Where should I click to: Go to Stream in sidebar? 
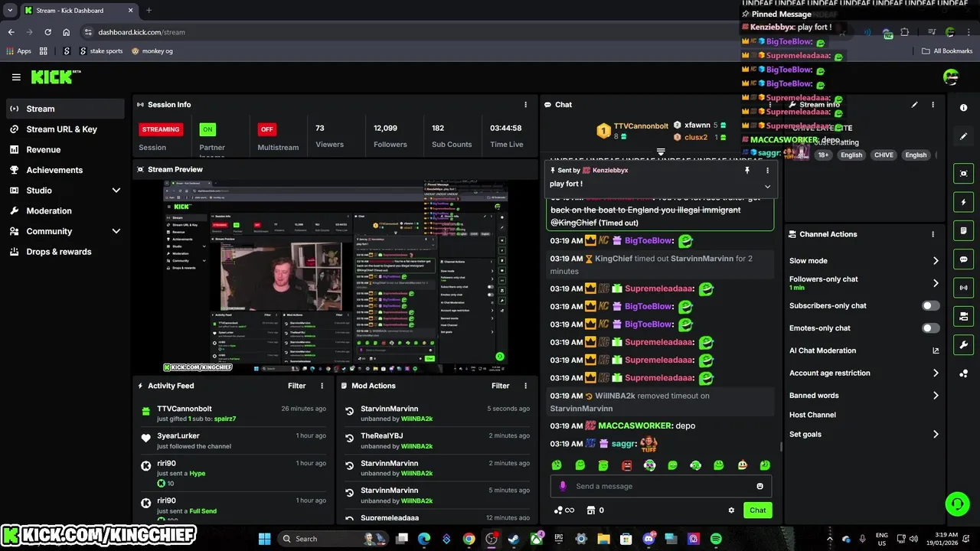[64, 109]
